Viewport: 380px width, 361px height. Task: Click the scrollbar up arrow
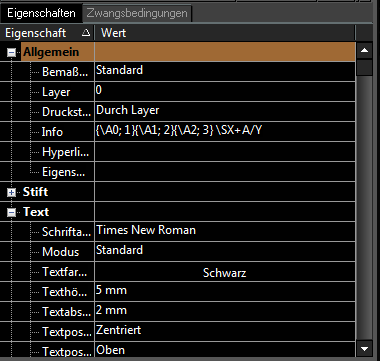(x=364, y=51)
